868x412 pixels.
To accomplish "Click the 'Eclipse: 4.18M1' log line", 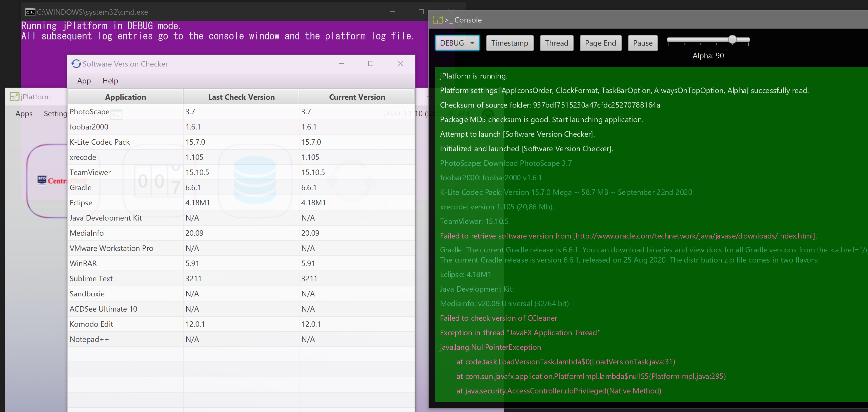I will (x=465, y=274).
